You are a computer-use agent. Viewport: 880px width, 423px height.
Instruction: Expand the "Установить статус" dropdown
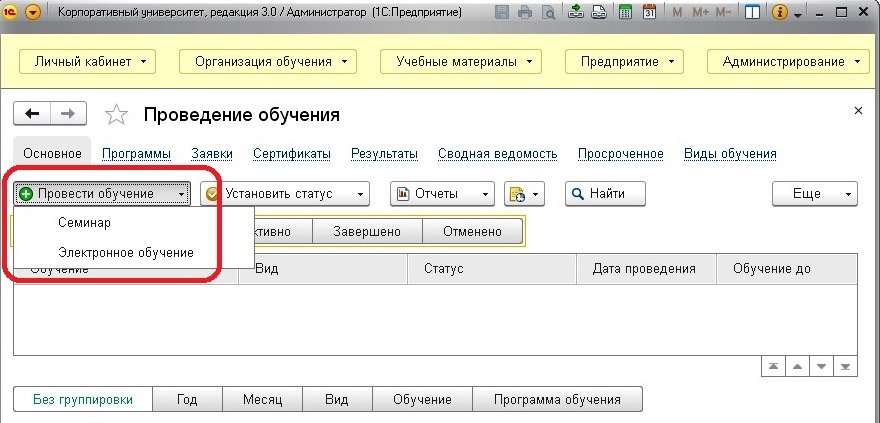click(286, 193)
